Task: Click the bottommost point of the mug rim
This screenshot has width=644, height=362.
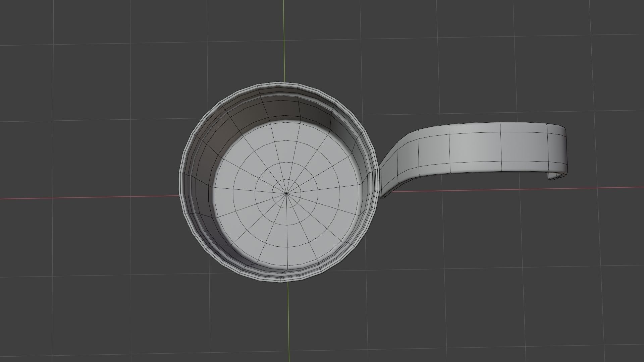Action: tap(281, 281)
